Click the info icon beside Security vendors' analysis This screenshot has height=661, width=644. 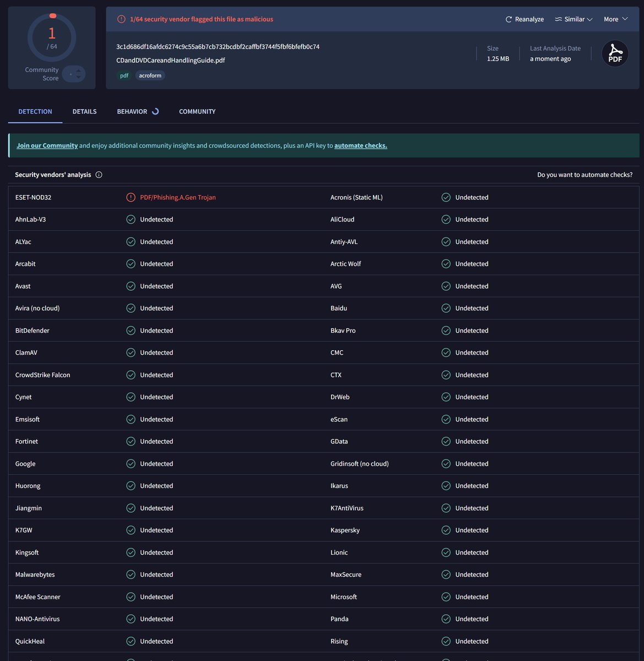(x=99, y=175)
